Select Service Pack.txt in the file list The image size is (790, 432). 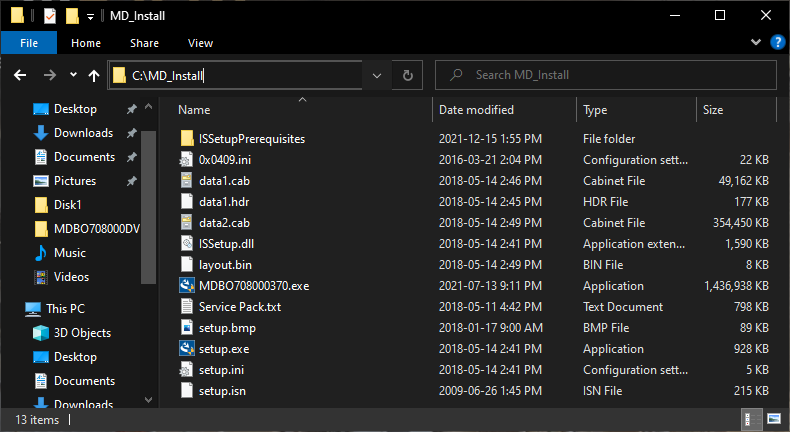239,307
